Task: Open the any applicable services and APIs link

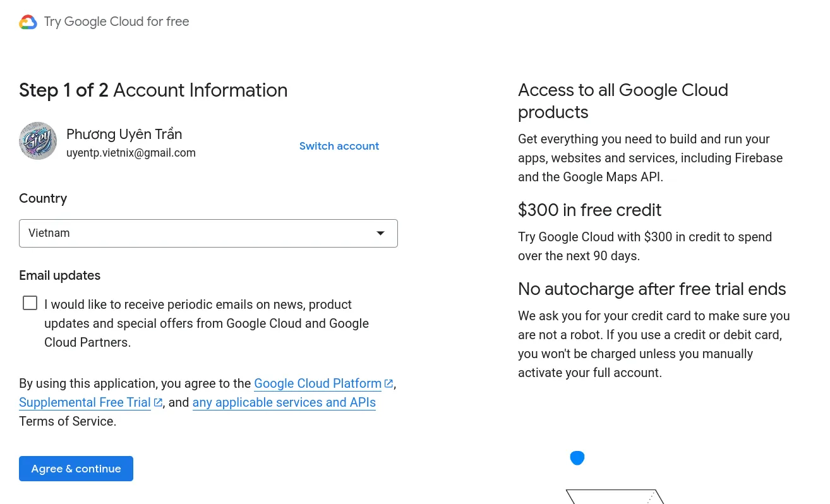Action: [284, 402]
